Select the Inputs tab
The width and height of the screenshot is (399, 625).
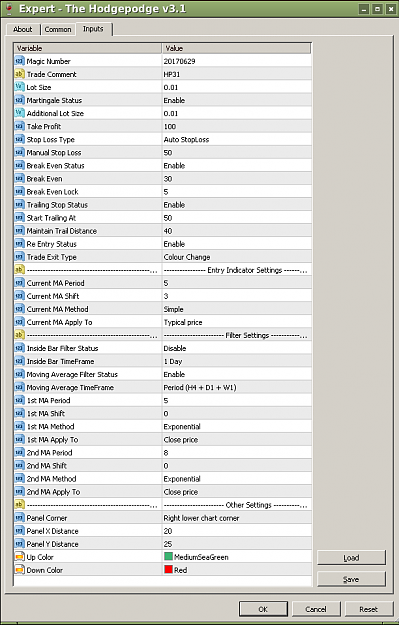coord(93,29)
